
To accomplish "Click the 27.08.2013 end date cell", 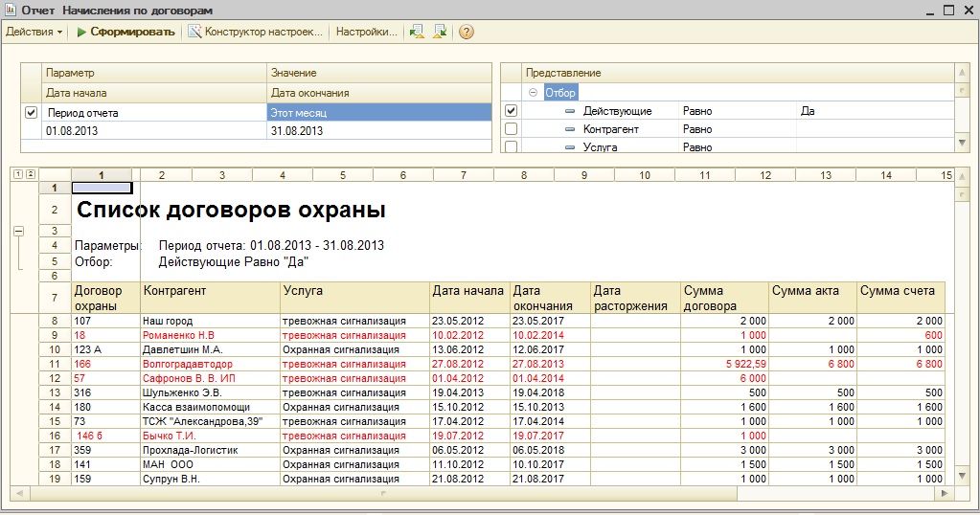I will (550, 364).
